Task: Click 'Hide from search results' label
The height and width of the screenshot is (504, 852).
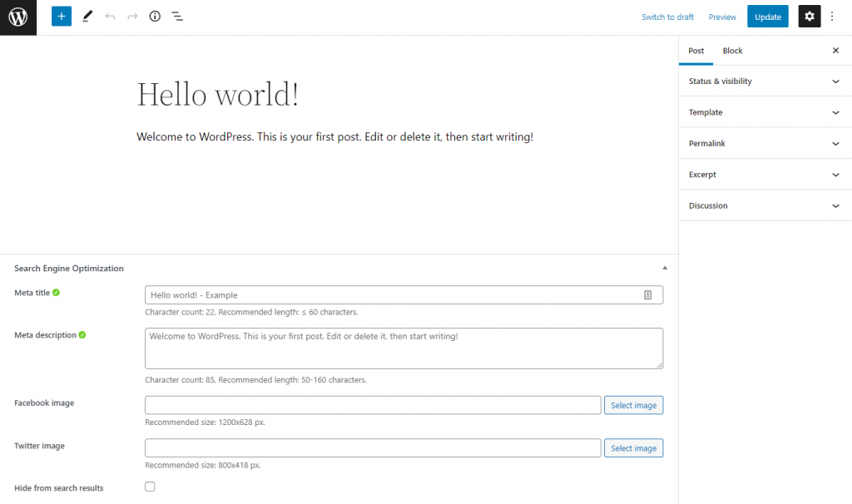Action: (59, 488)
